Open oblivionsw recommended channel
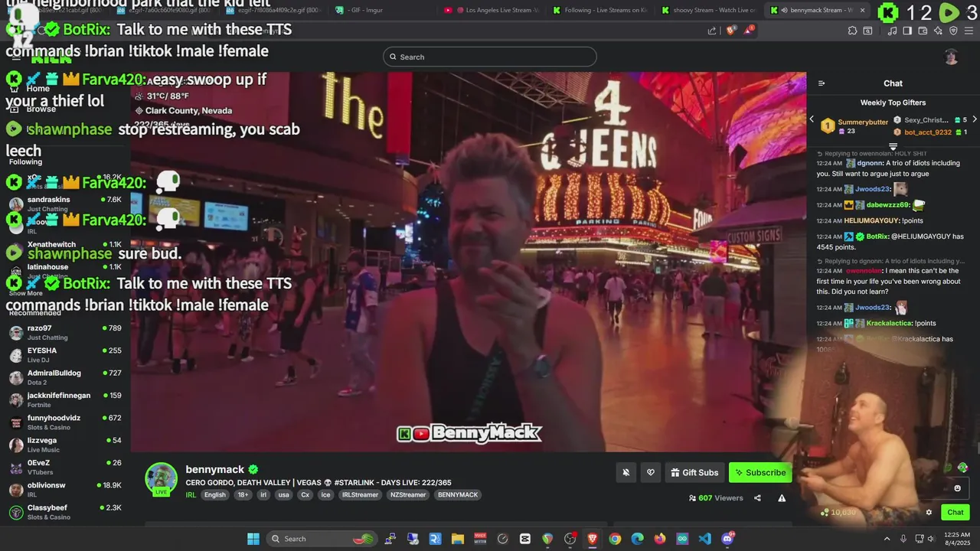 tap(65, 490)
